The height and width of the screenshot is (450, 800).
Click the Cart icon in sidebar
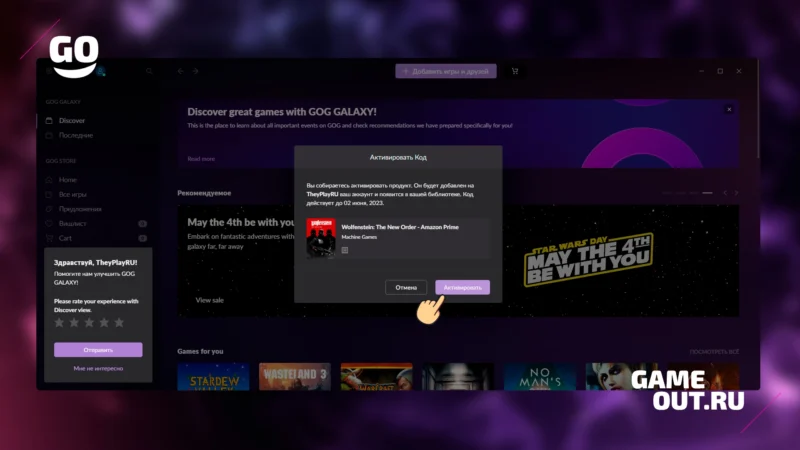[49, 238]
